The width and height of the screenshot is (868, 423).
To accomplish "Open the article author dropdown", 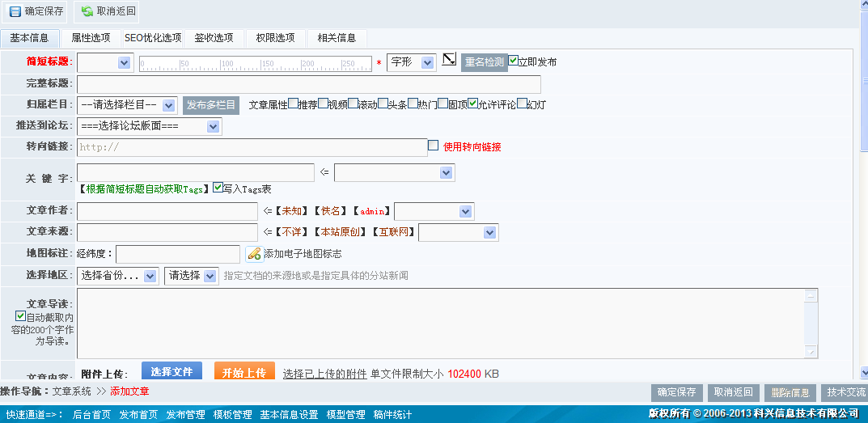I will (x=434, y=212).
